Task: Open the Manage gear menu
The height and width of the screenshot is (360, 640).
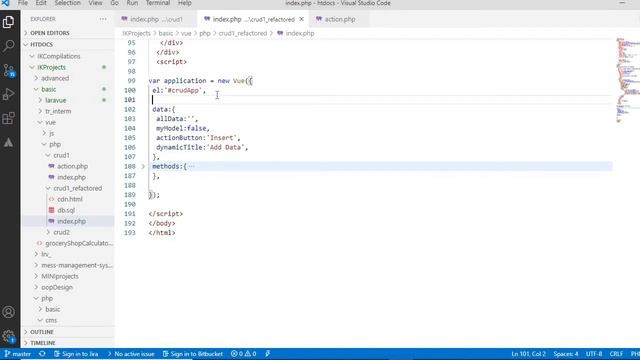Action: point(9,337)
